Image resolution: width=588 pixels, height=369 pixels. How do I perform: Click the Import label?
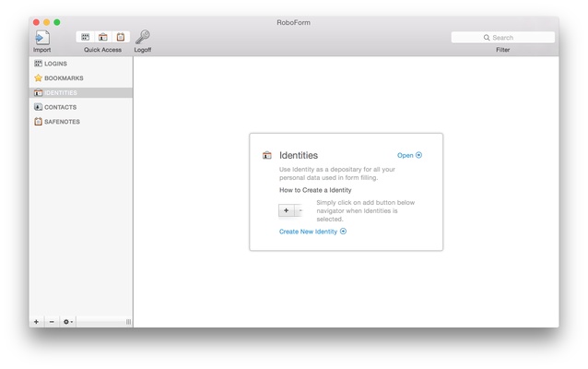tap(42, 50)
